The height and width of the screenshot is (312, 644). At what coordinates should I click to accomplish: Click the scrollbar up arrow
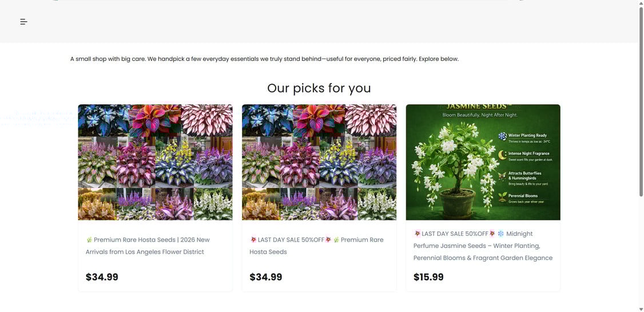pyautogui.click(x=641, y=3)
